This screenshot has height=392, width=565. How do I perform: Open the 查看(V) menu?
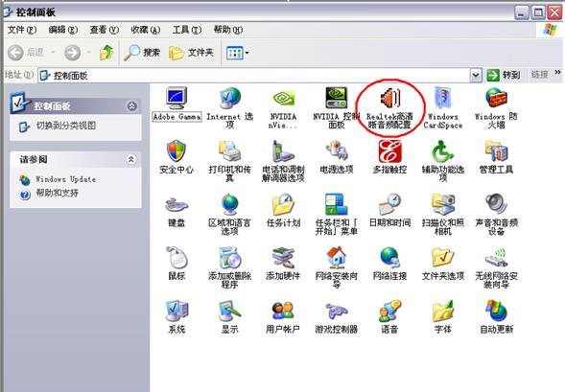pyautogui.click(x=105, y=30)
